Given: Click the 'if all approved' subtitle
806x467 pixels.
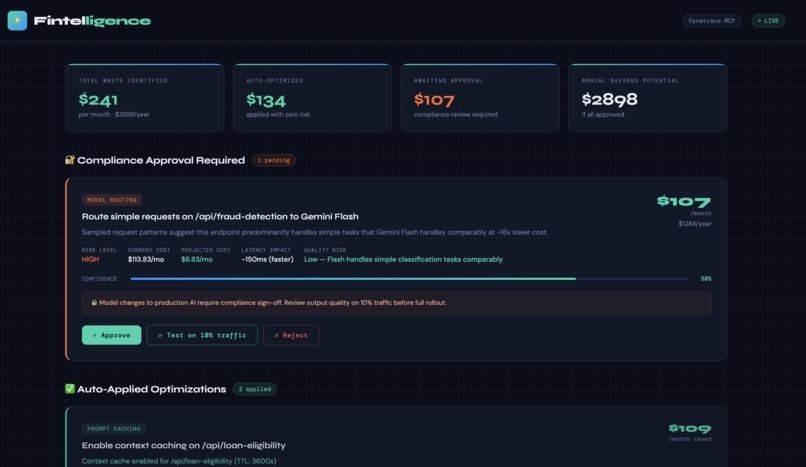Looking at the screenshot, I should coord(602,115).
